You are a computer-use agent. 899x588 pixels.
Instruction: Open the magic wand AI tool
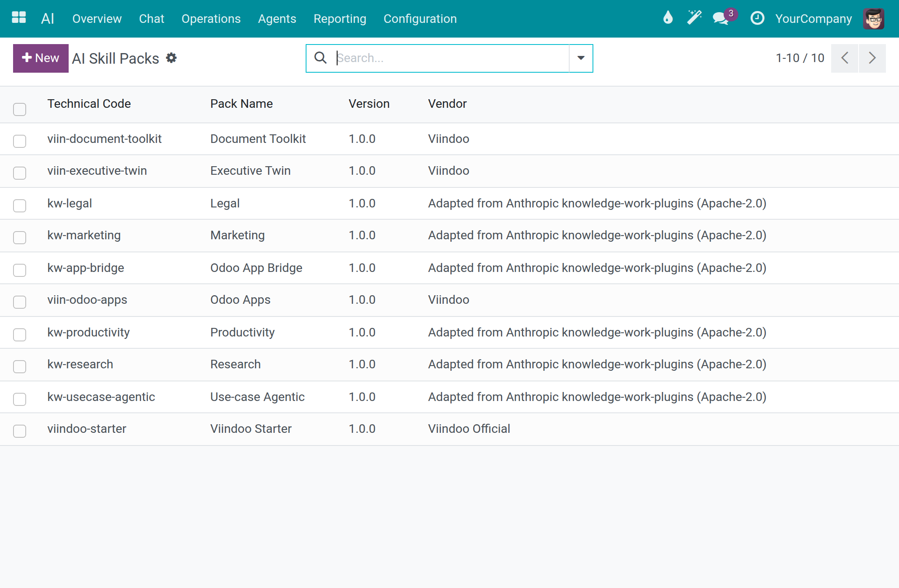pyautogui.click(x=694, y=18)
